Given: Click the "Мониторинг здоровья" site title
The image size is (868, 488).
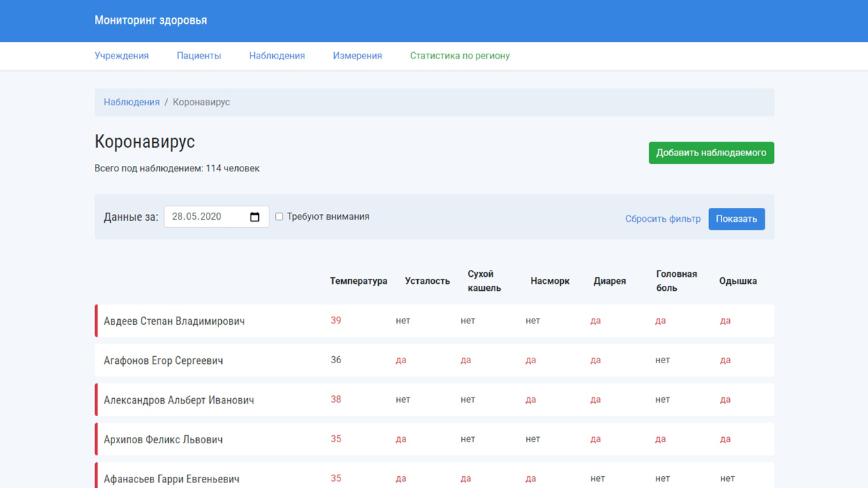Looking at the screenshot, I should pos(151,20).
